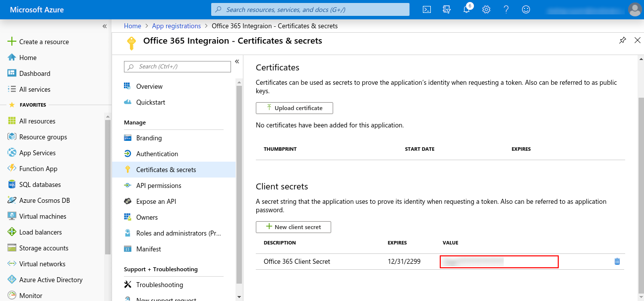
Task: Send feedback via smiley icon
Action: 526,9
